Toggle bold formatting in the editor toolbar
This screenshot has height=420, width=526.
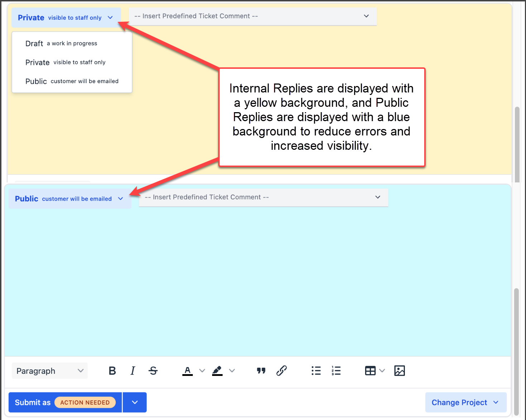(112, 371)
